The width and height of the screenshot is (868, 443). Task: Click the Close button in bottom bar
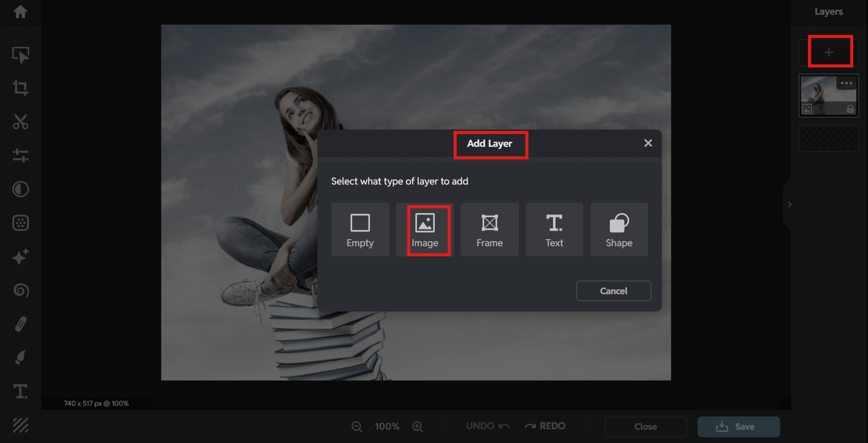pos(646,427)
